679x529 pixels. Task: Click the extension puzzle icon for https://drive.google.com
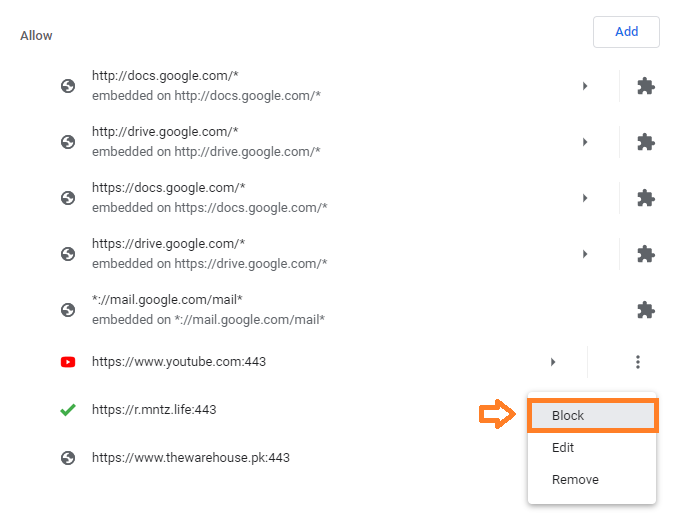(x=646, y=254)
